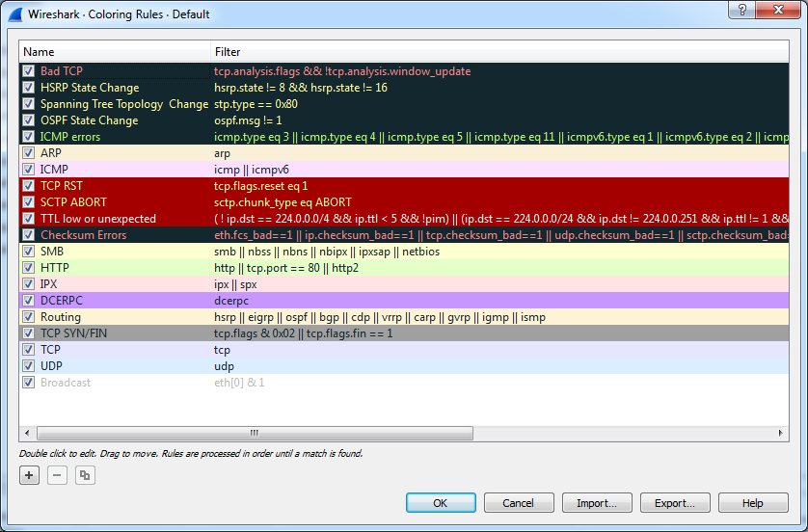Toggle the TCP SYN/FIN checkbox

(29, 333)
